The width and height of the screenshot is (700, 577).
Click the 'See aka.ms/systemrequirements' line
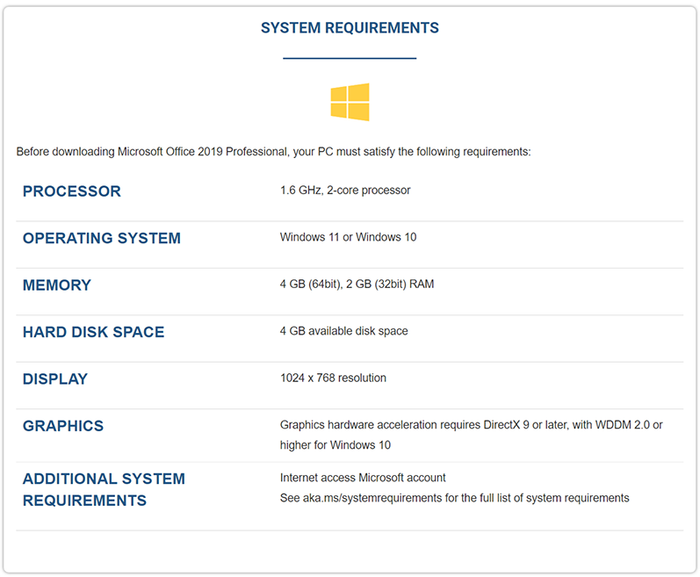tap(454, 498)
